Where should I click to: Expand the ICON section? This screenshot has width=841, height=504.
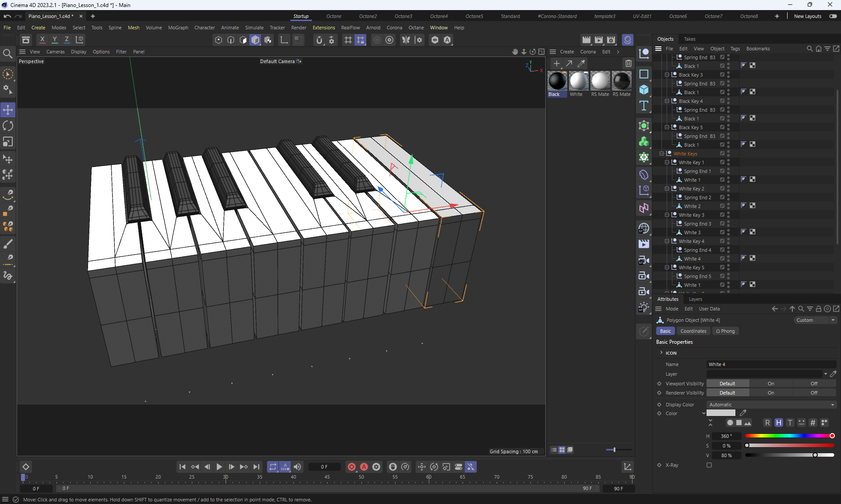(x=661, y=352)
